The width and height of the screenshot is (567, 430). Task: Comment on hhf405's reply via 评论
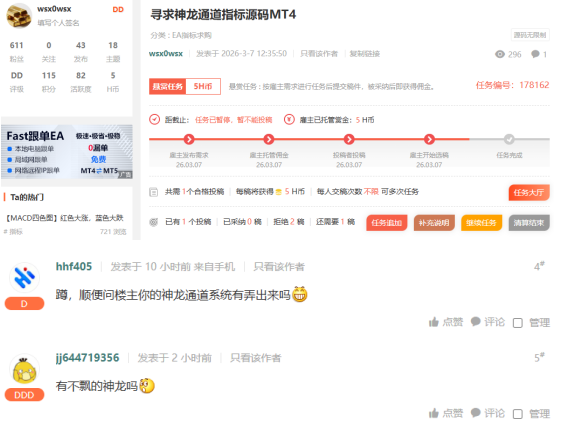(487, 322)
